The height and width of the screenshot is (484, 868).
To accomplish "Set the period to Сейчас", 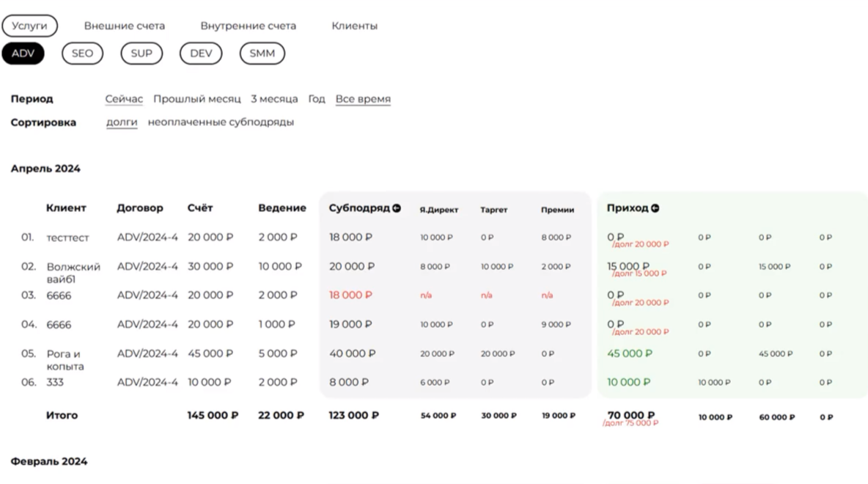I will tap(124, 99).
